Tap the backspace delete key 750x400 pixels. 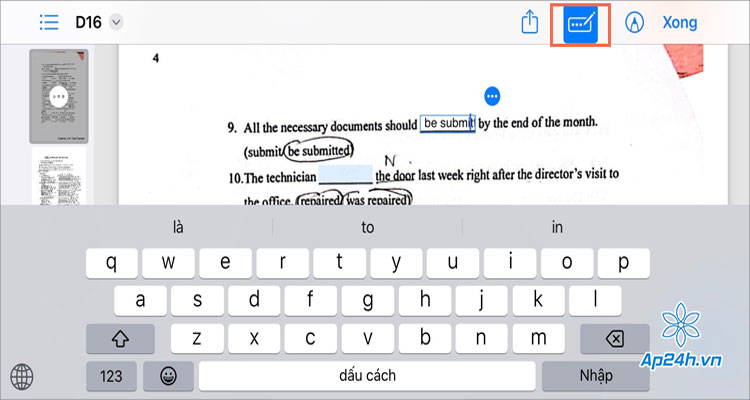click(x=615, y=339)
